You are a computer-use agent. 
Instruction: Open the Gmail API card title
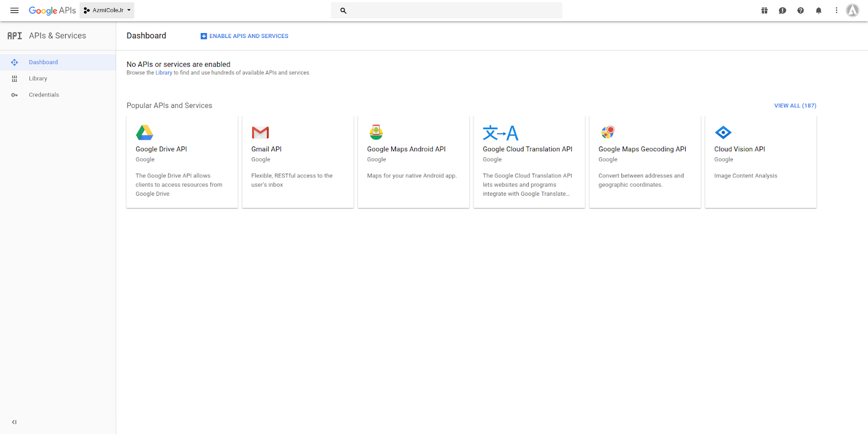coord(266,149)
